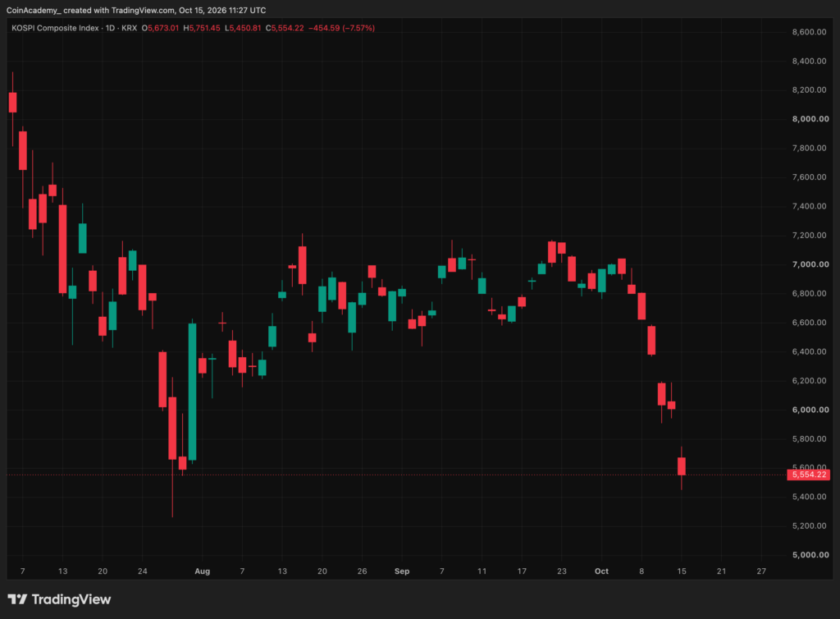This screenshot has height=619, width=840.
Task: Select the 7,200.00 price axis label
Action: click(809, 236)
